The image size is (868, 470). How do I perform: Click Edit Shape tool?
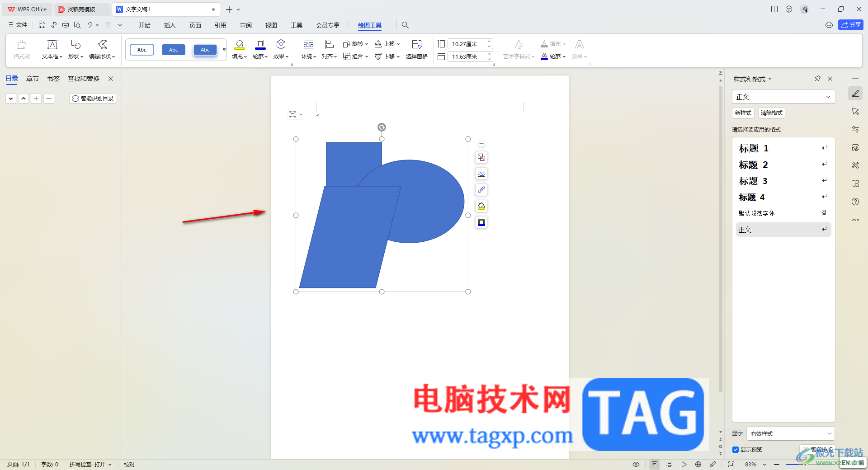coord(102,49)
